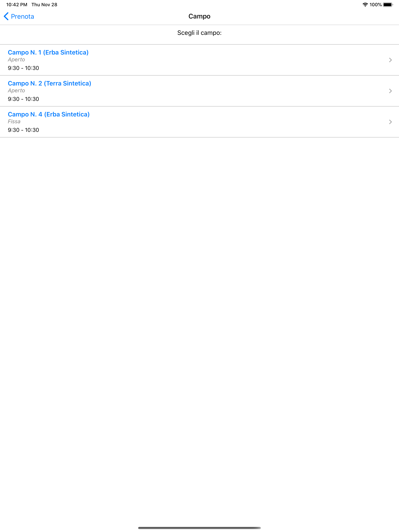Screen dimensions: 399x532
Task: Open the Campo N. 4 row chevron
Action: tap(390, 122)
